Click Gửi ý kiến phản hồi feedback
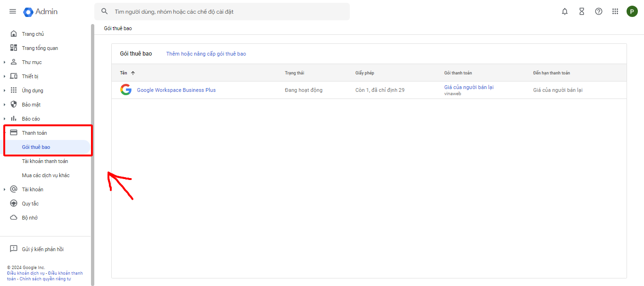644x286 pixels. tap(42, 249)
